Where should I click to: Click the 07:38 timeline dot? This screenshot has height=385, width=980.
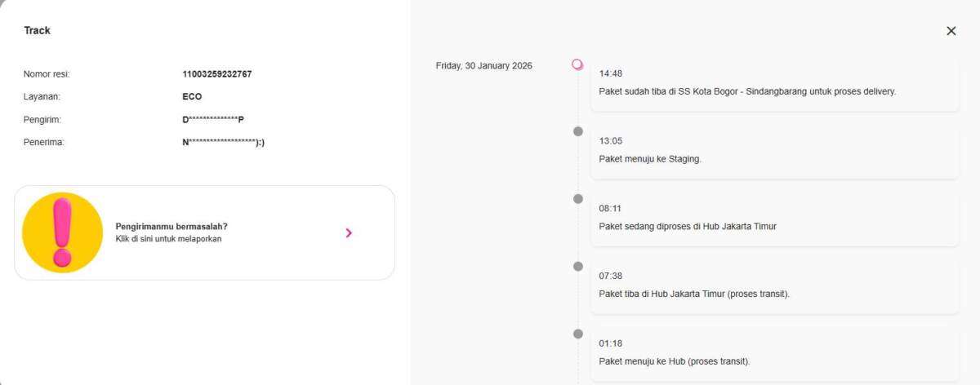578,267
